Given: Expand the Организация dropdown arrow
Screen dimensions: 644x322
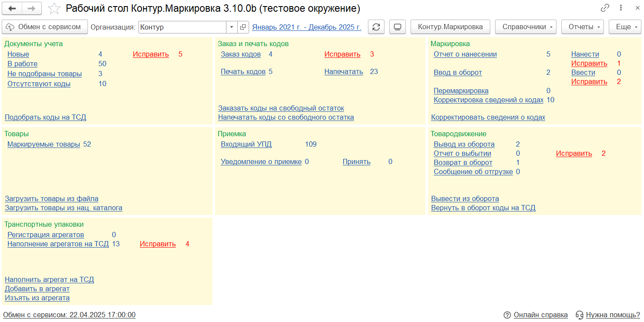Looking at the screenshot, I should tap(232, 27).
